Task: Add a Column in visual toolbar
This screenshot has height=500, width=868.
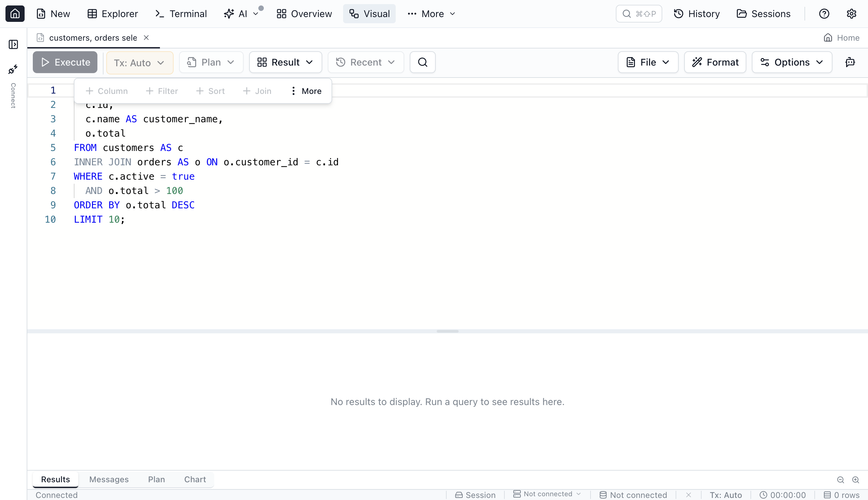Action: 107,91
